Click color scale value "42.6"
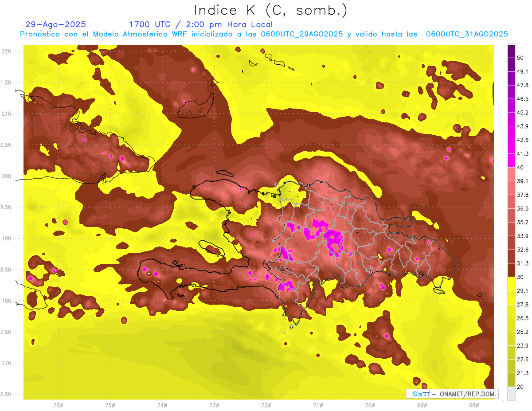Viewport: 532px width, 411px height. [x=522, y=140]
